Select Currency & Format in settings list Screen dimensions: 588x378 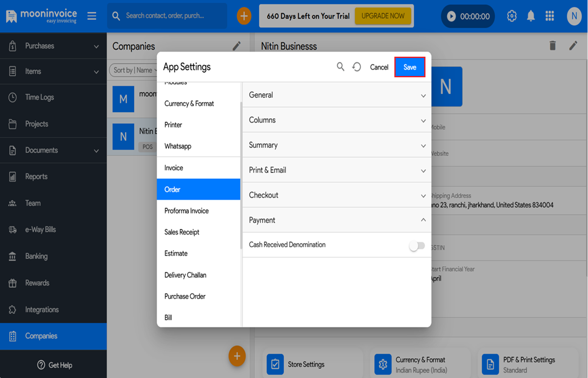[x=198, y=104]
